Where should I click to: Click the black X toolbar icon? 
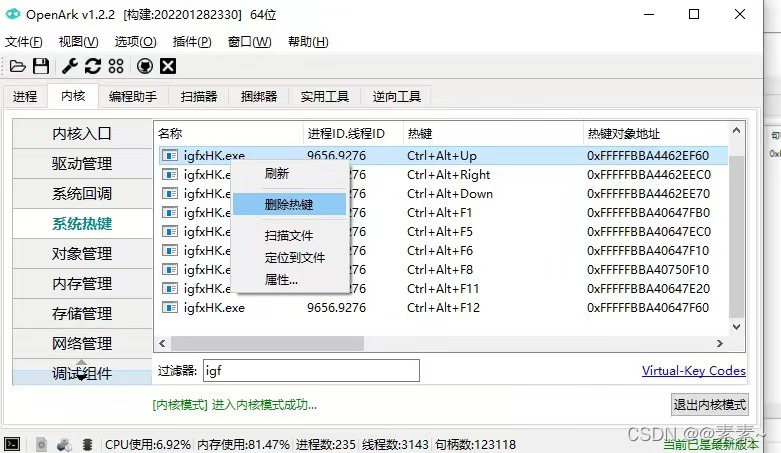pos(168,66)
